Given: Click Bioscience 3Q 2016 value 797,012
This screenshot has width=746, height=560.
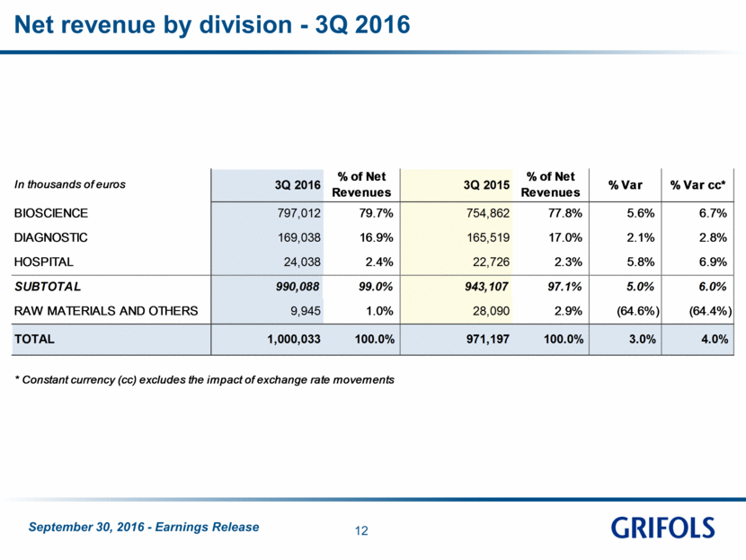Looking at the screenshot, I should pos(299,213).
